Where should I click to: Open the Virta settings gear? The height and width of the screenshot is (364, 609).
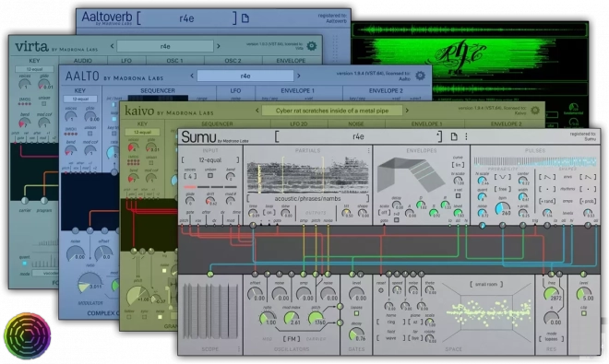pyautogui.click(x=312, y=46)
